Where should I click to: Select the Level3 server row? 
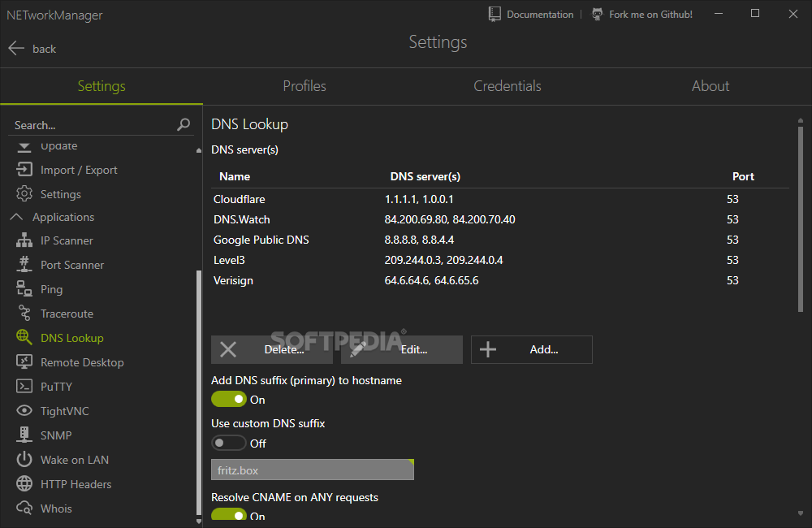[499, 260]
